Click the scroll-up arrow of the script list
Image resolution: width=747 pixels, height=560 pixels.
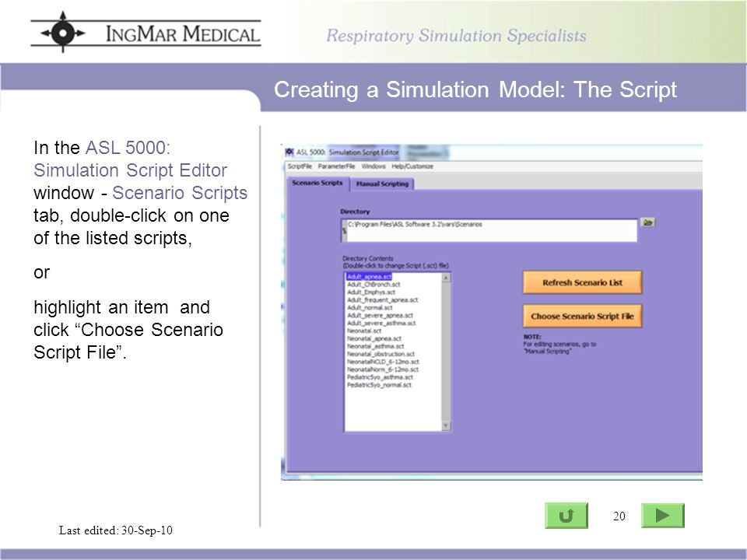(446, 278)
